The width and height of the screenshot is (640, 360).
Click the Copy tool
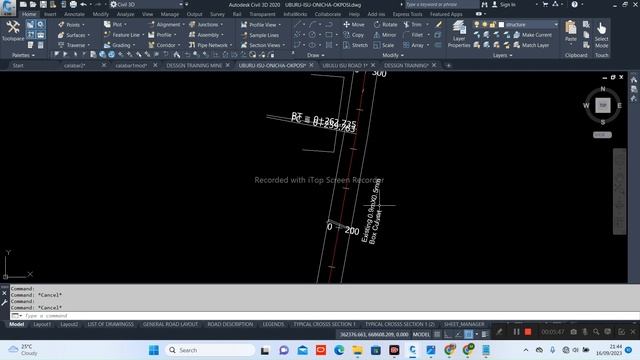coord(353,35)
